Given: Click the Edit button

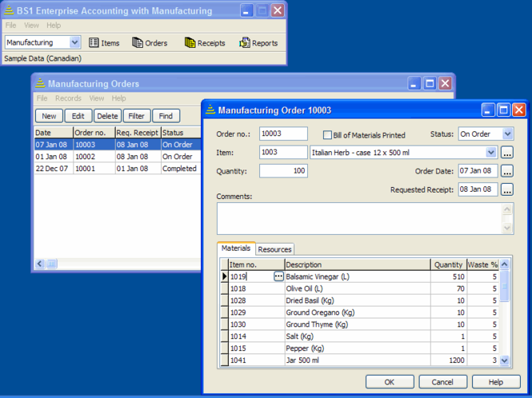Looking at the screenshot, I should (x=78, y=116).
